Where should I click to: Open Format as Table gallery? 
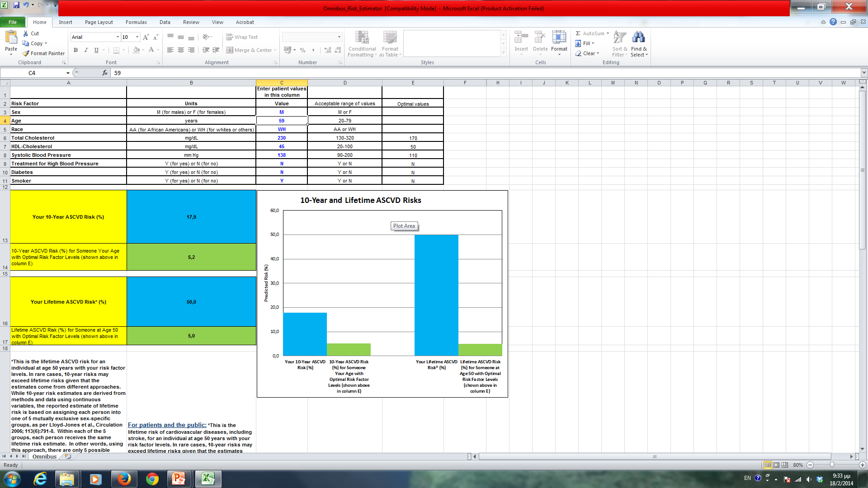tap(390, 44)
